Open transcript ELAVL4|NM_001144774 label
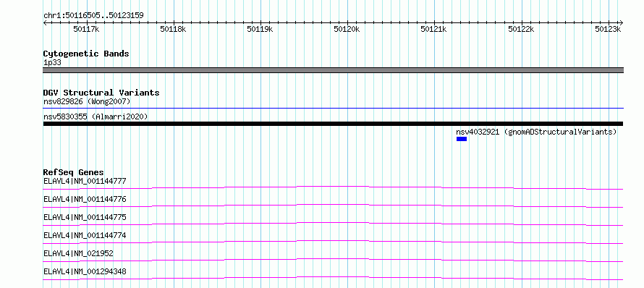 point(85,235)
